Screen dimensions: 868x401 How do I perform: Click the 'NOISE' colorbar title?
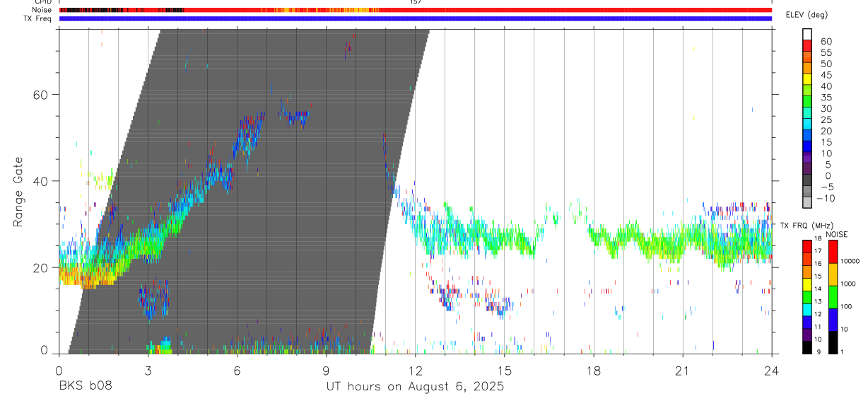(836, 234)
